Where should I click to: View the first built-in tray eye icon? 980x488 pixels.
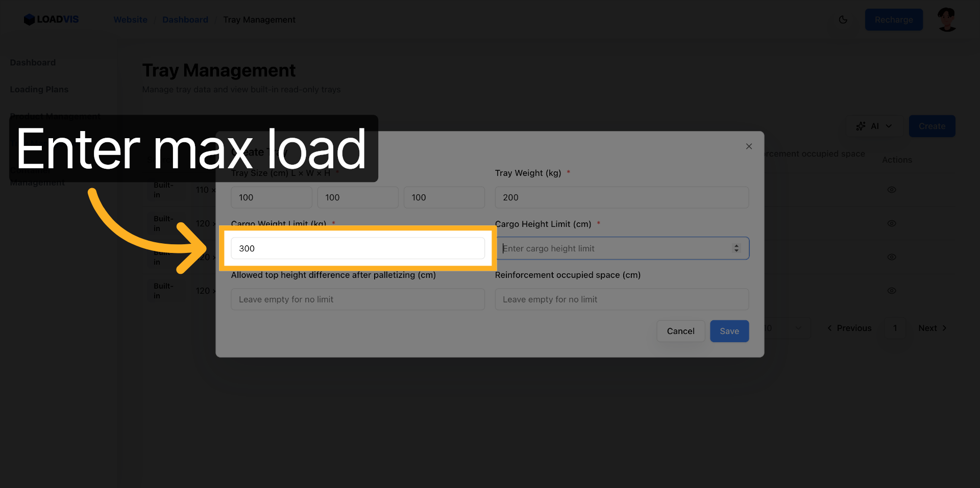pos(892,190)
